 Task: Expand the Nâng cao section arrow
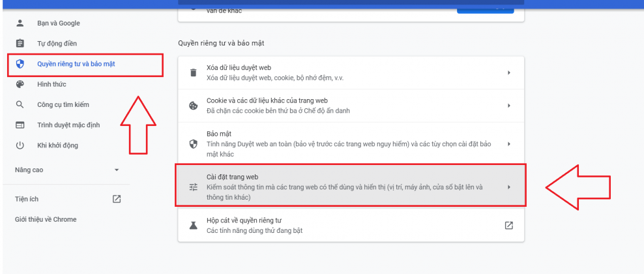click(x=117, y=170)
